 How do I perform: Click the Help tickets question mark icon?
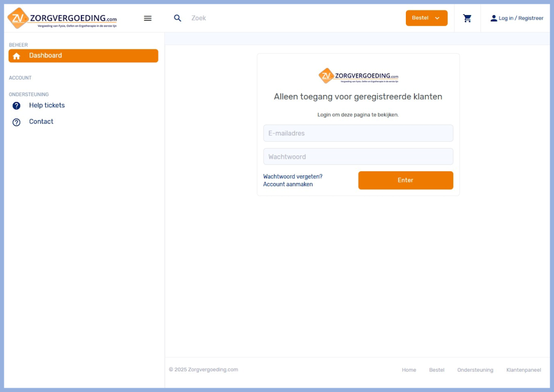tap(17, 106)
